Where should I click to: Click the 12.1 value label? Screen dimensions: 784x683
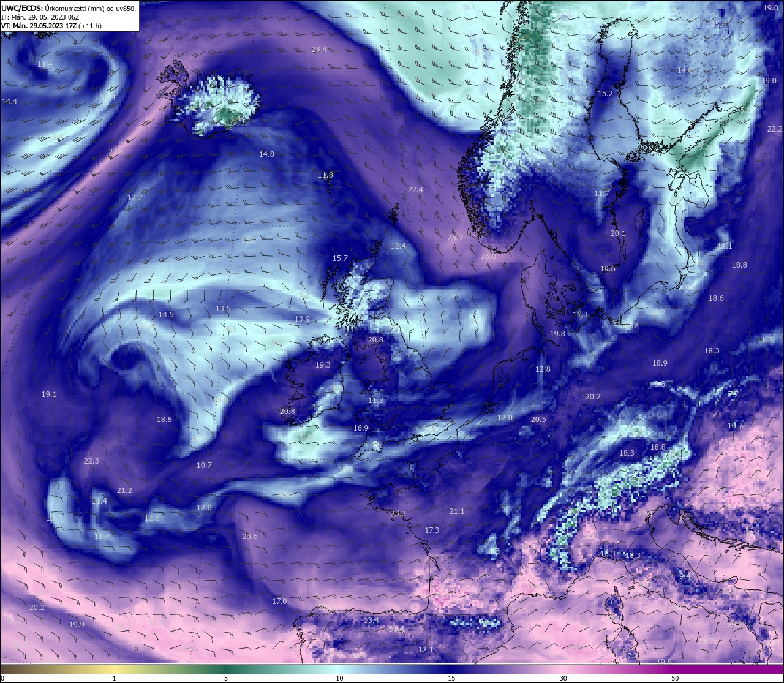pos(426,650)
